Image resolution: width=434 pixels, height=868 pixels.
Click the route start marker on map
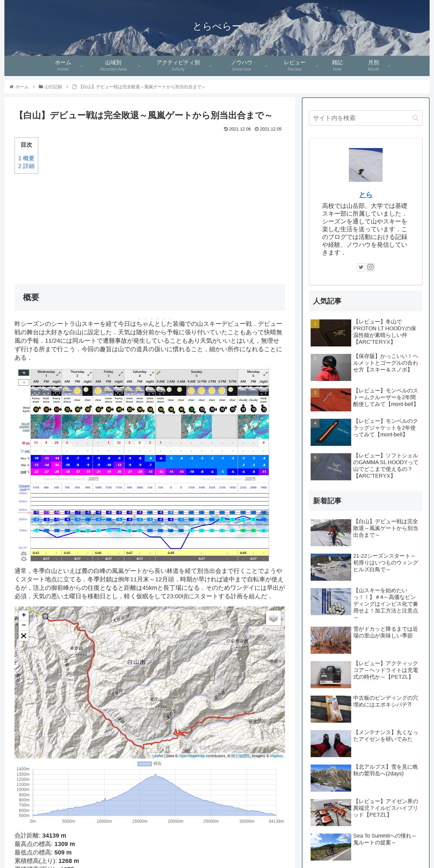pos(45,616)
